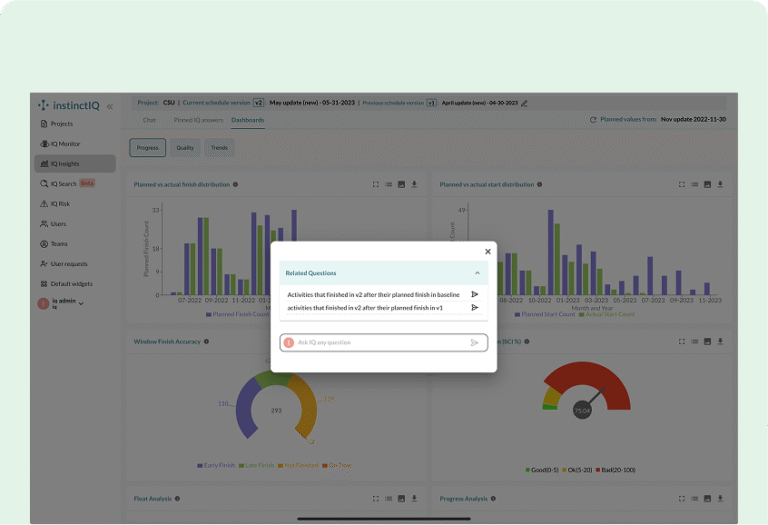The height and width of the screenshot is (525, 768).
Task: Expand the SCI % gauge widget to fullscreen
Action: click(x=682, y=341)
